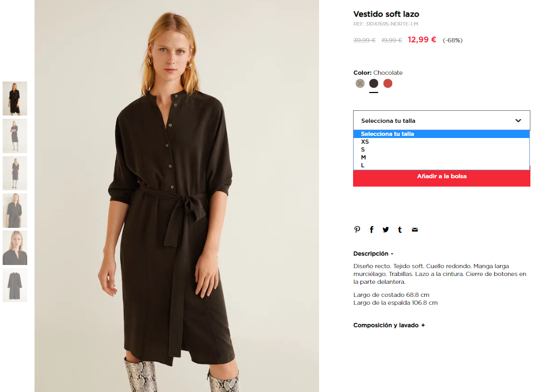
Task: Share the dress on Facebook
Action: (x=371, y=229)
